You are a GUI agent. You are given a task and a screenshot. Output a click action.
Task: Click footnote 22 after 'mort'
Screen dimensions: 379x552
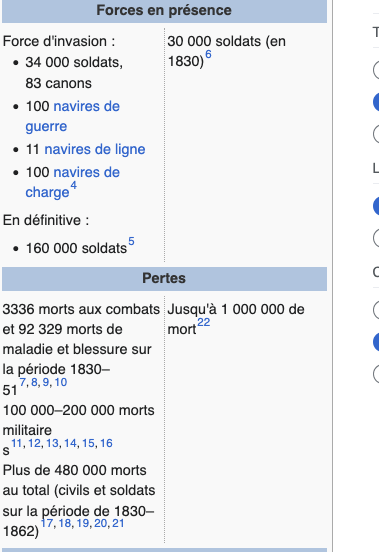pyautogui.click(x=203, y=322)
